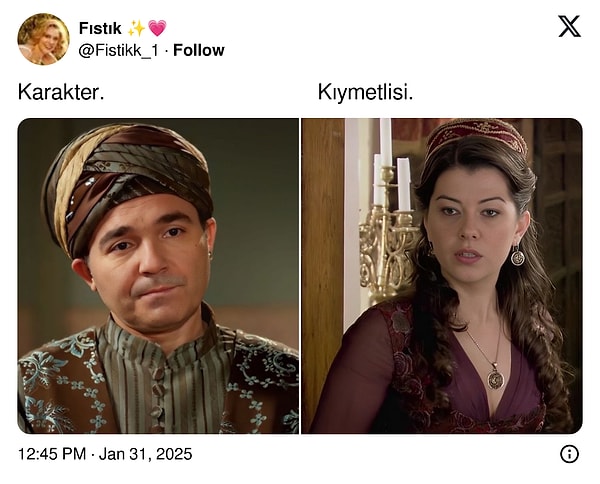Open the right photo of woman

(x=442, y=276)
